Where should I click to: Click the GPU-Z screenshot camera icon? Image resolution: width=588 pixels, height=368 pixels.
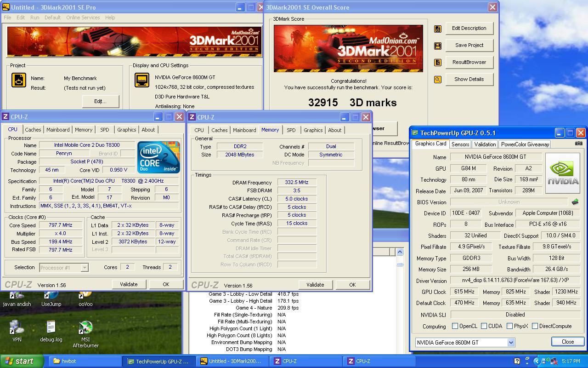[x=578, y=144]
